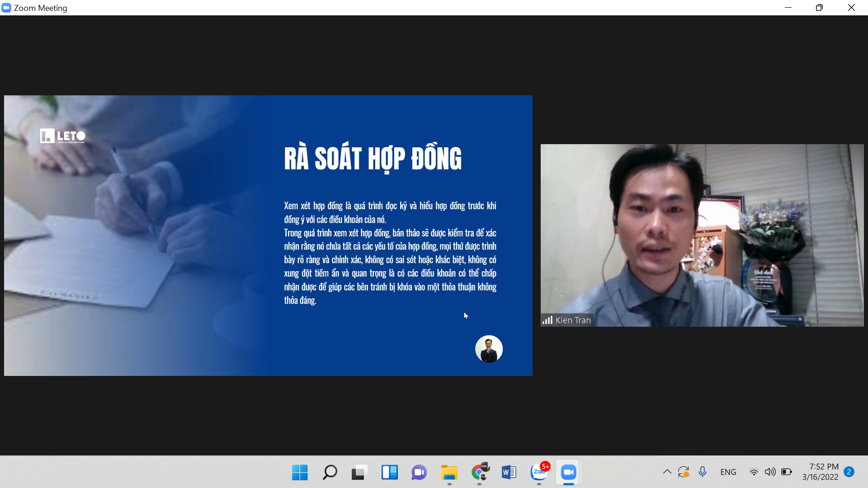Open notifications badge showing 2
Image resolution: width=868 pixels, height=488 pixels.
849,472
